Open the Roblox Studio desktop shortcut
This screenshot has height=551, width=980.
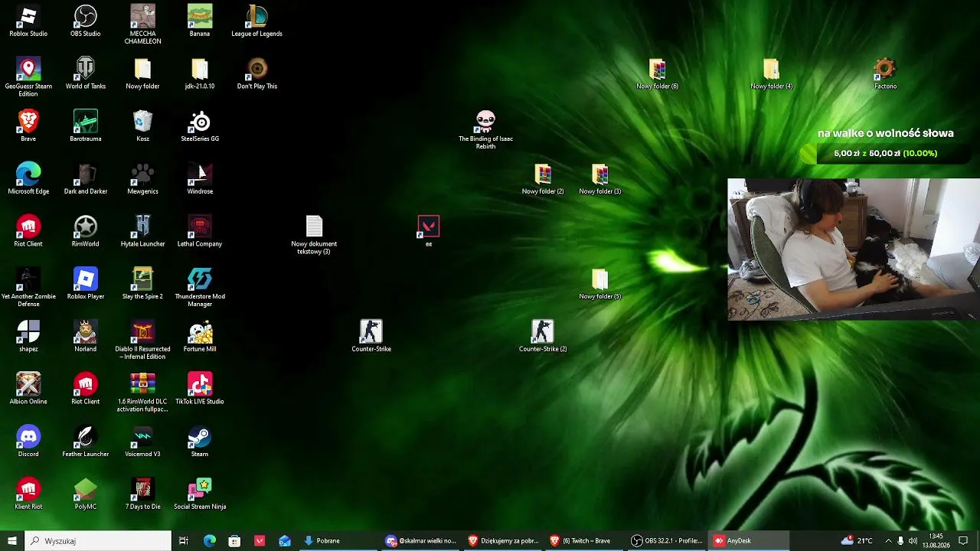[x=28, y=21]
